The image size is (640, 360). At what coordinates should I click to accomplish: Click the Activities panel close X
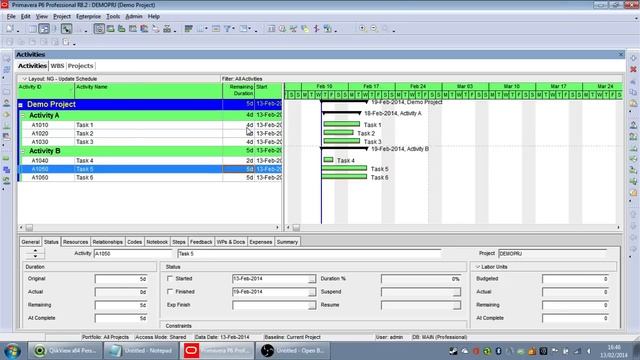(x=621, y=54)
